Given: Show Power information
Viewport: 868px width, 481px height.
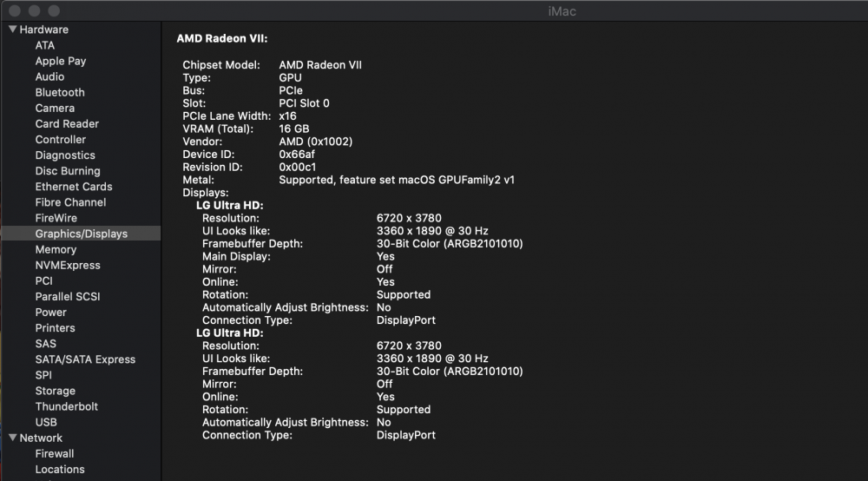Looking at the screenshot, I should [51, 313].
